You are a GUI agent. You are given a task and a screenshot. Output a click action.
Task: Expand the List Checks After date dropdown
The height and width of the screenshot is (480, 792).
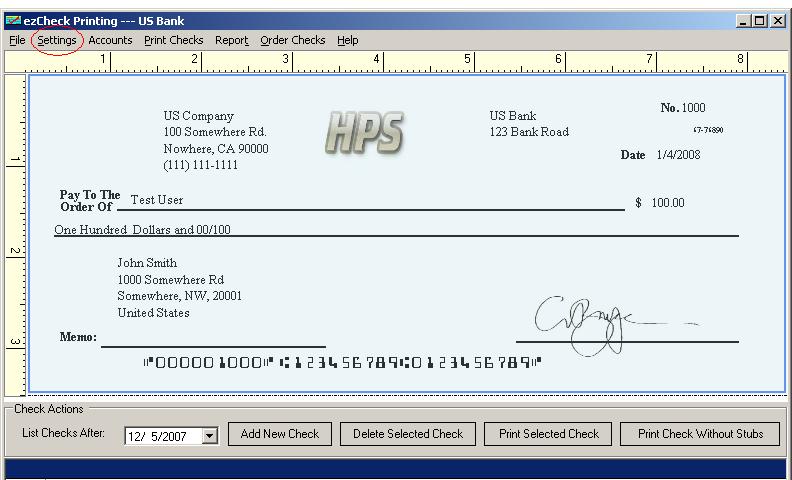[x=209, y=436]
